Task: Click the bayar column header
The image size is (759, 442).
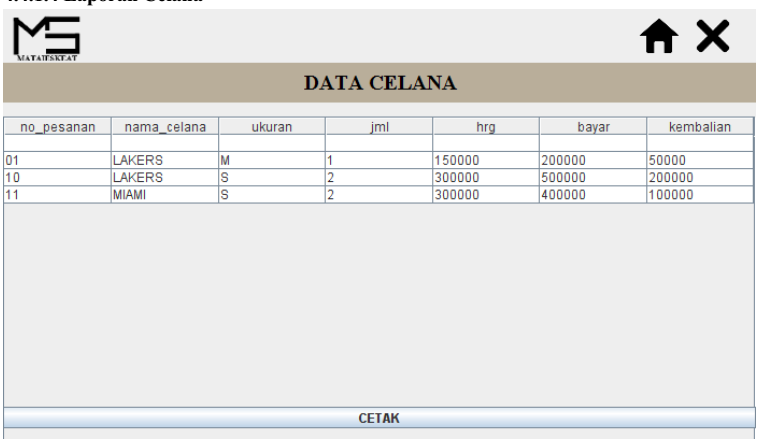Action: pos(593,127)
